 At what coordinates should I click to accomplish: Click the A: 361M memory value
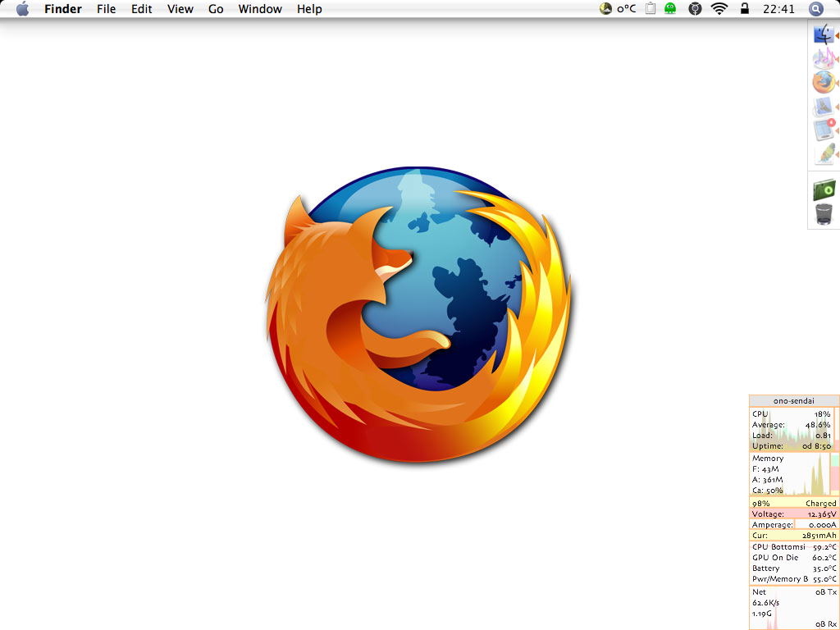767,479
